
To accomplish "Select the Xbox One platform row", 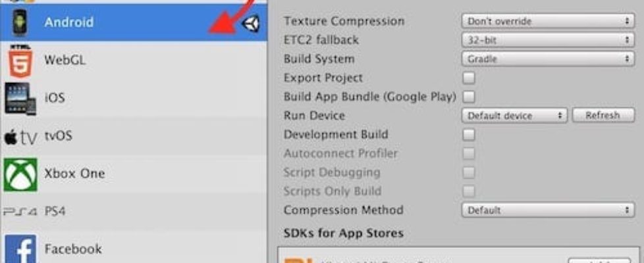I will [x=132, y=174].
